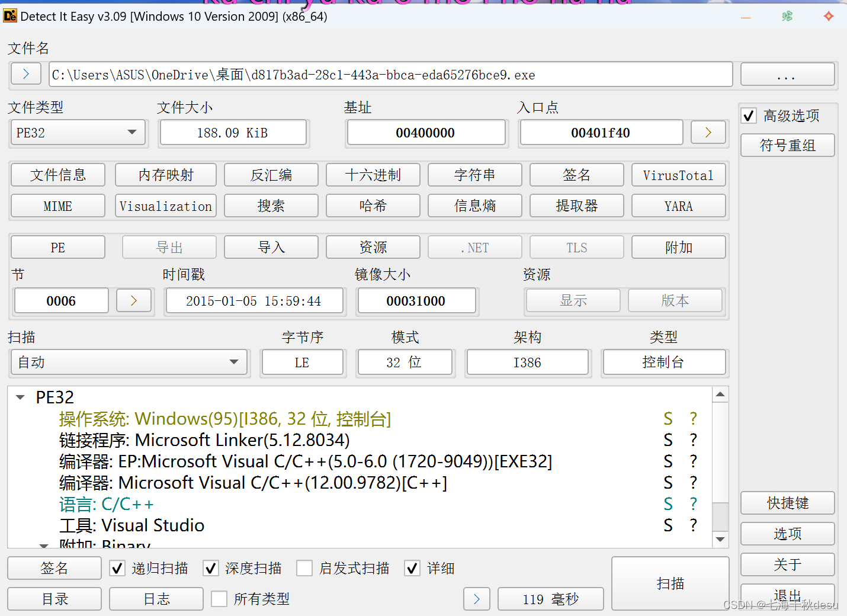
Task: Open the file browser via the ... button
Action: tap(787, 74)
